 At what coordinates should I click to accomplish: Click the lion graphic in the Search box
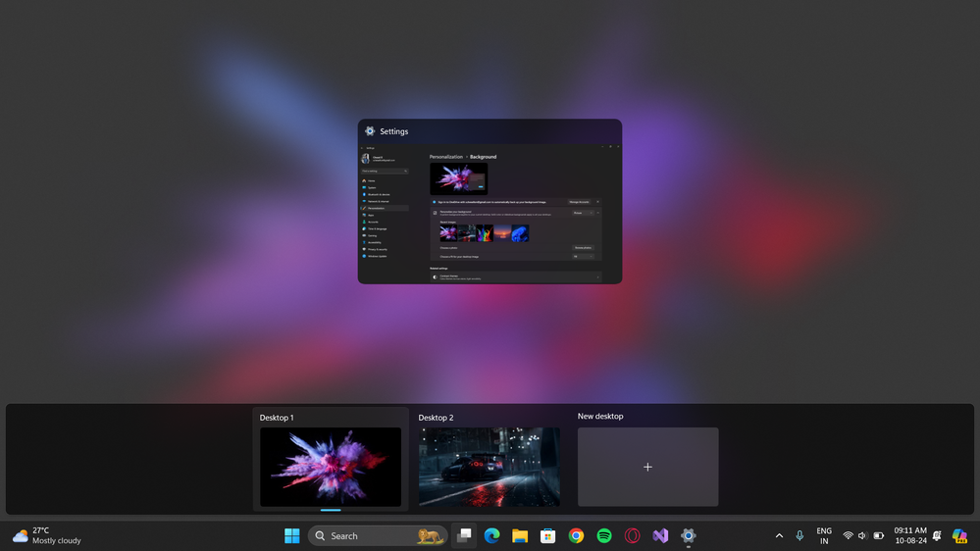pyautogui.click(x=430, y=535)
